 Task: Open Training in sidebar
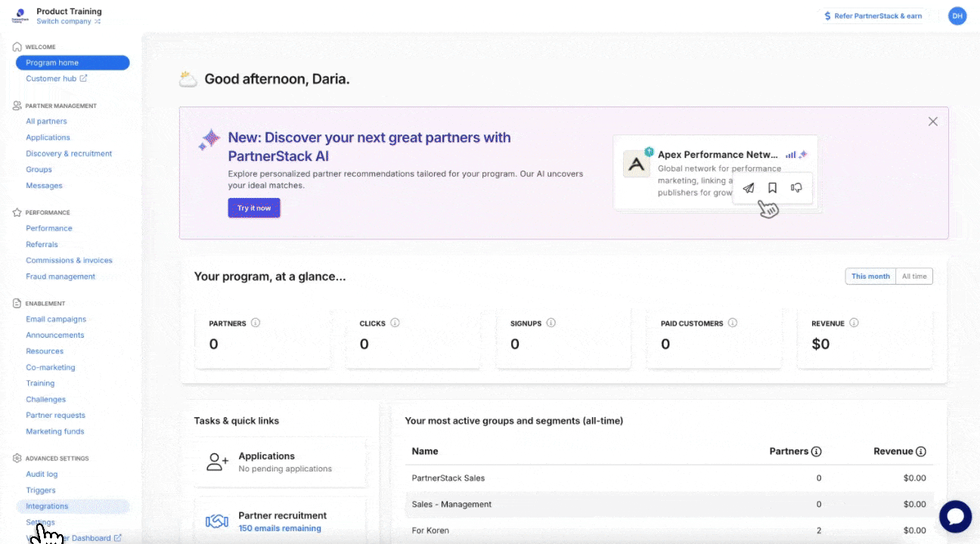40,383
